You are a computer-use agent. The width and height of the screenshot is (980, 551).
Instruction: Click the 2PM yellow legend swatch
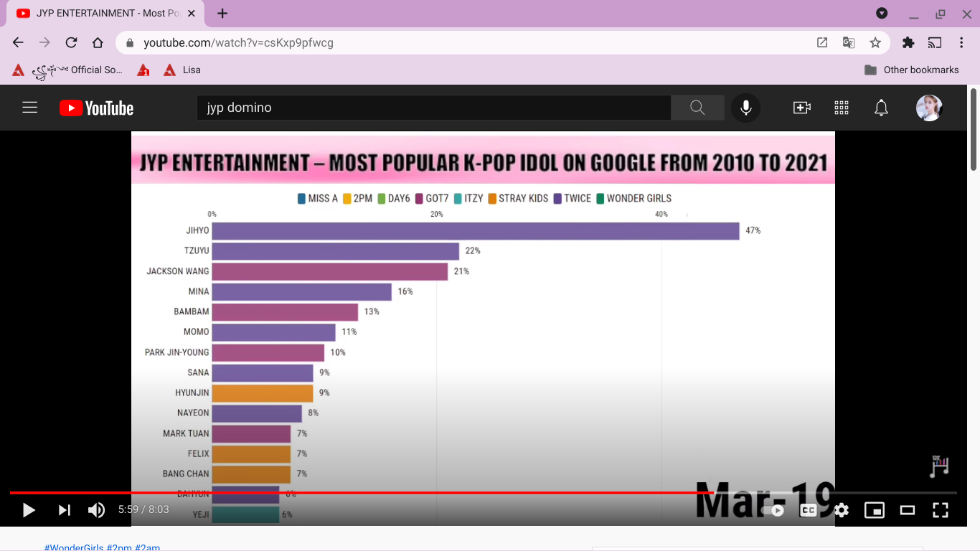pos(347,199)
